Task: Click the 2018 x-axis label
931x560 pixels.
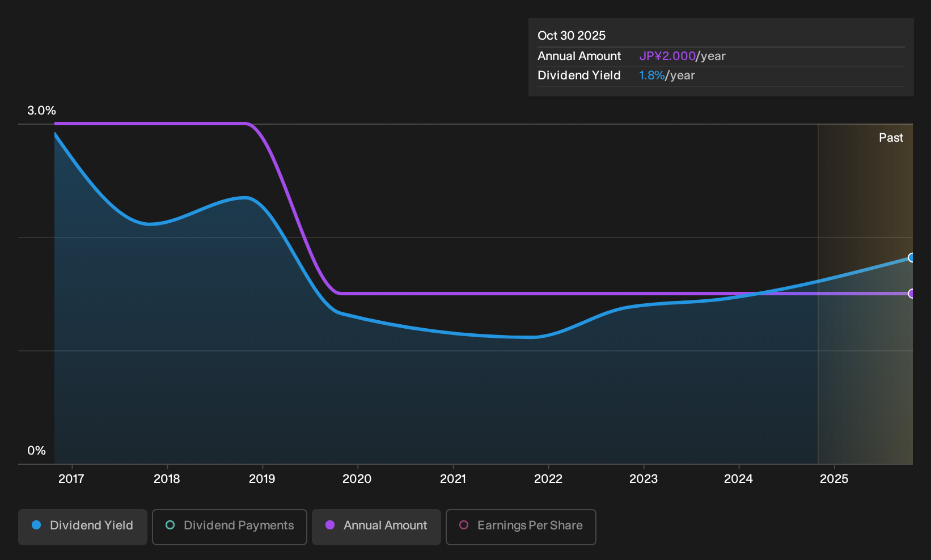Action: click(x=167, y=479)
